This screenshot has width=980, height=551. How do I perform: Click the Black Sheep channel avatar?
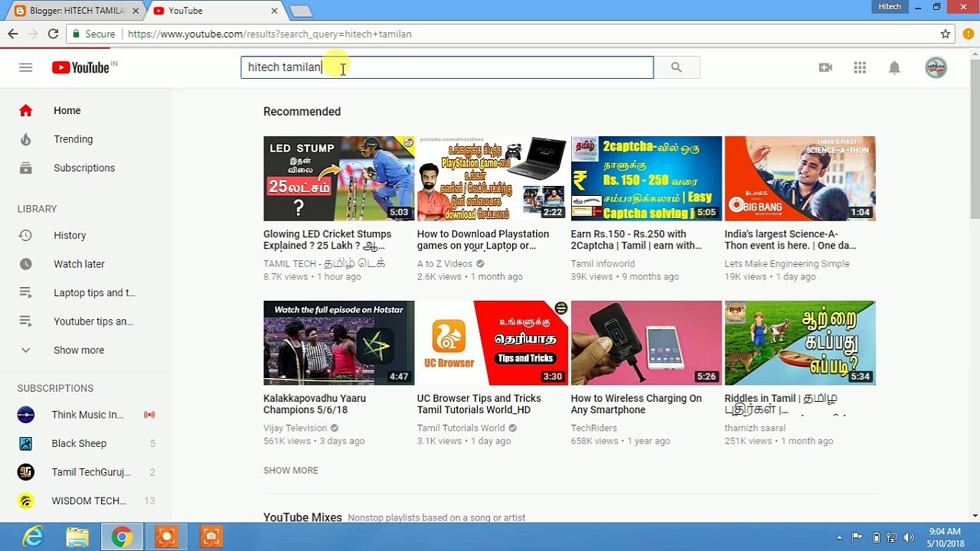point(25,444)
